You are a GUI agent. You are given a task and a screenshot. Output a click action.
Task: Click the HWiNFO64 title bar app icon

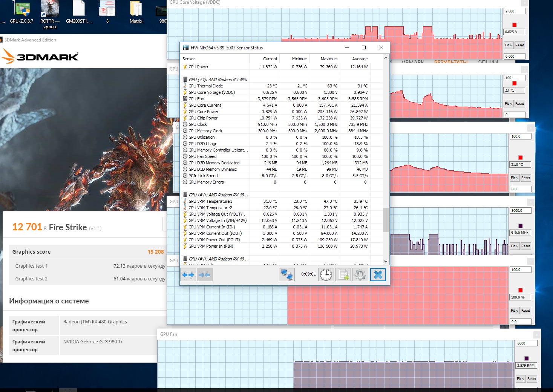click(x=186, y=48)
